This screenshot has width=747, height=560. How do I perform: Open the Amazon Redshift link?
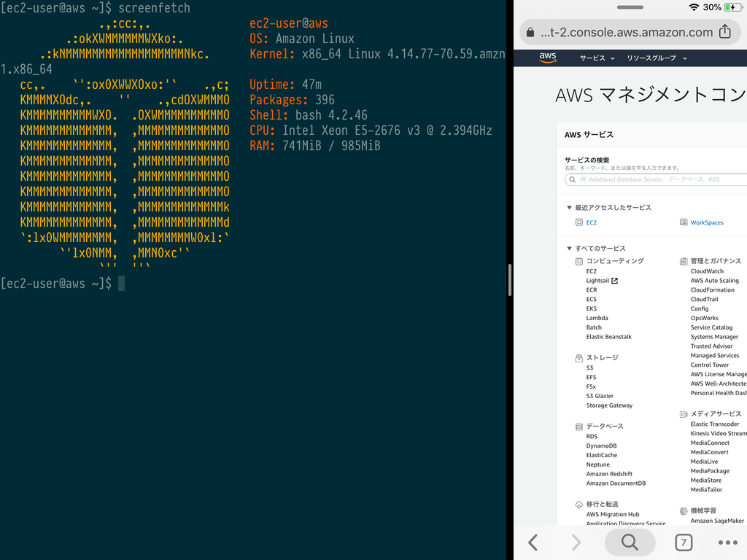609,474
